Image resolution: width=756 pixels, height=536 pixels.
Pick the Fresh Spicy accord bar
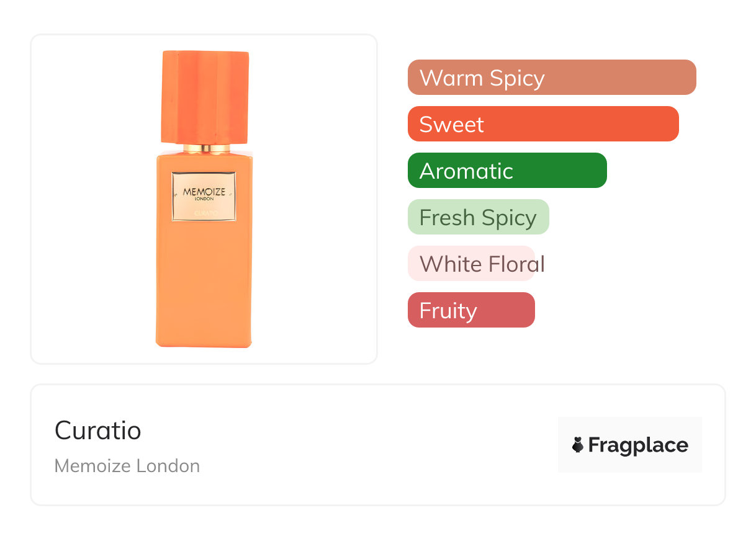tap(478, 217)
